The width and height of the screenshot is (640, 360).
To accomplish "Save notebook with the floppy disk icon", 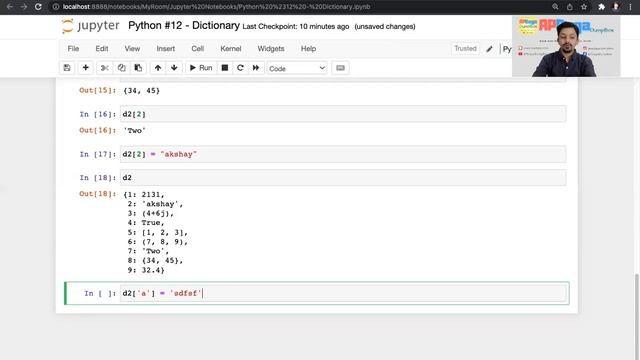I will tap(67, 68).
